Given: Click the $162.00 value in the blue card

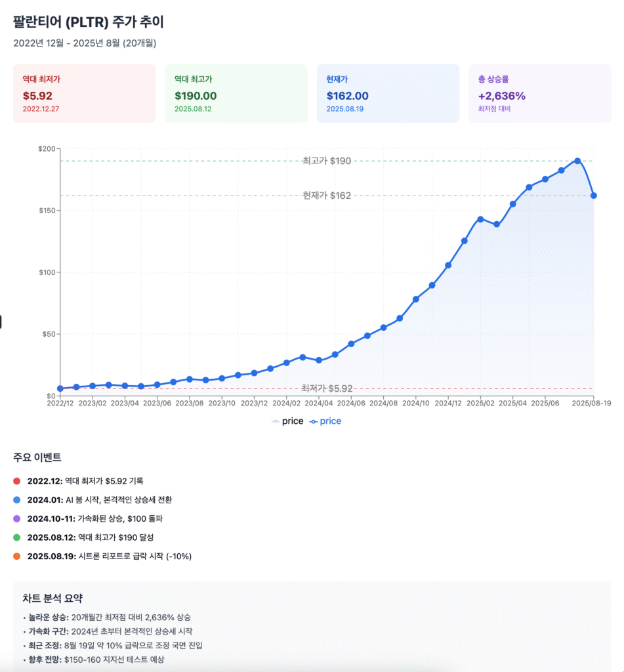Looking at the screenshot, I should point(348,96).
